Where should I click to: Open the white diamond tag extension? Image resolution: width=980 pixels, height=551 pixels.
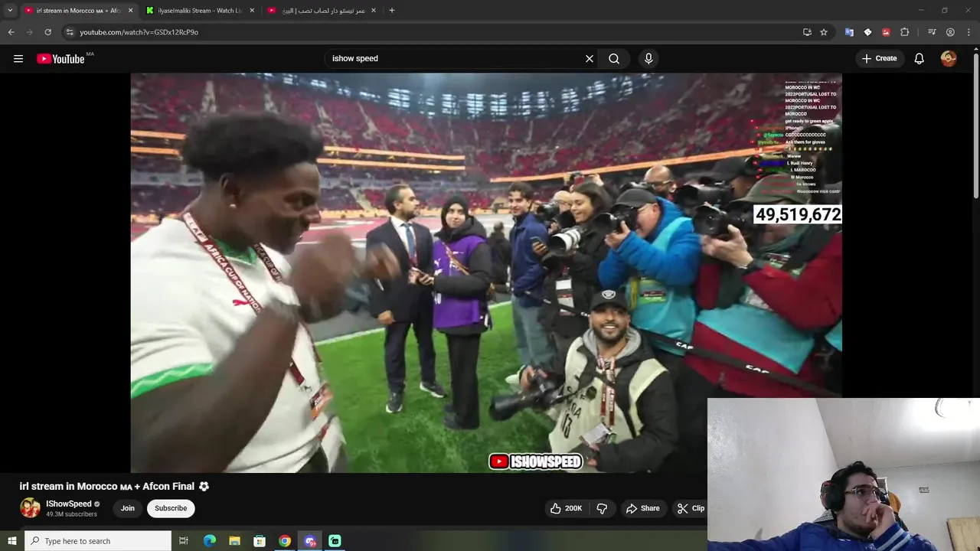(867, 32)
